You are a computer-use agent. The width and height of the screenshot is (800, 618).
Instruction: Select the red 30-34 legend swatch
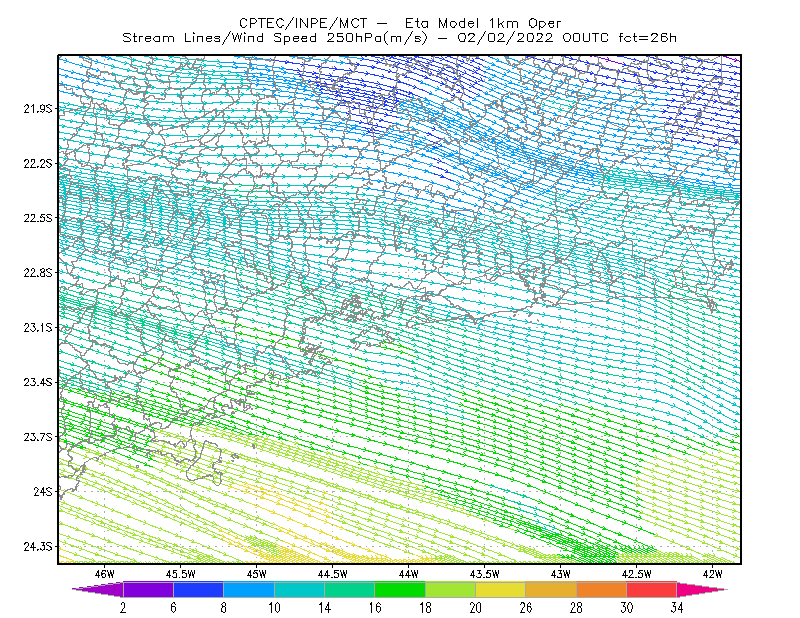pyautogui.click(x=652, y=589)
